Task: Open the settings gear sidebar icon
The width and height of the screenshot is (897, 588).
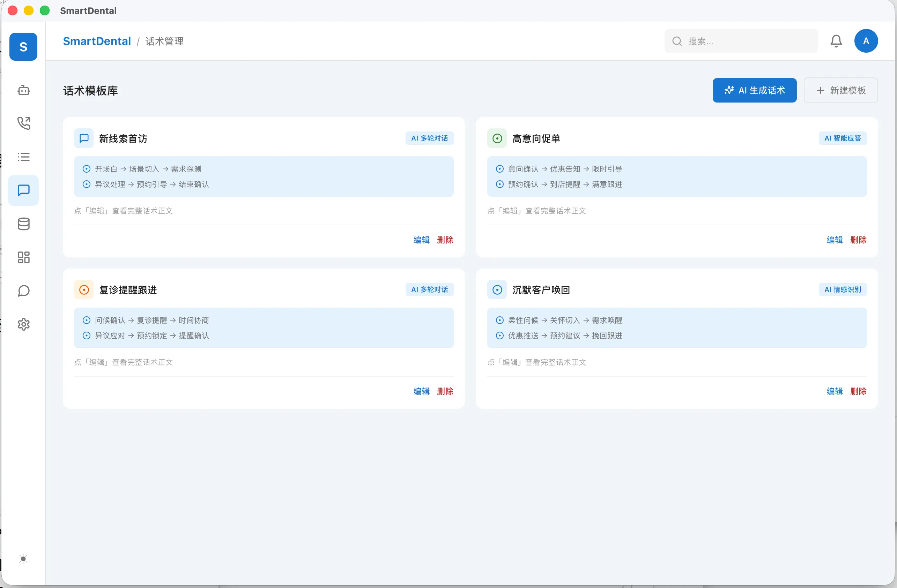Action: (x=24, y=324)
